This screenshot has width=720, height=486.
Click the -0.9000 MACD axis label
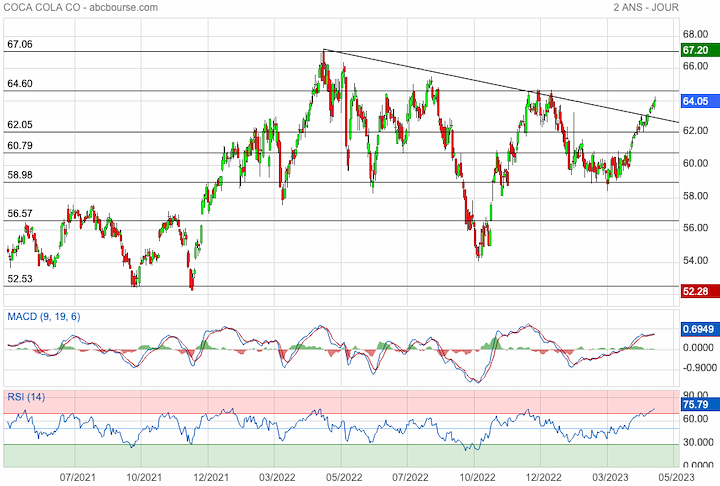(699, 368)
